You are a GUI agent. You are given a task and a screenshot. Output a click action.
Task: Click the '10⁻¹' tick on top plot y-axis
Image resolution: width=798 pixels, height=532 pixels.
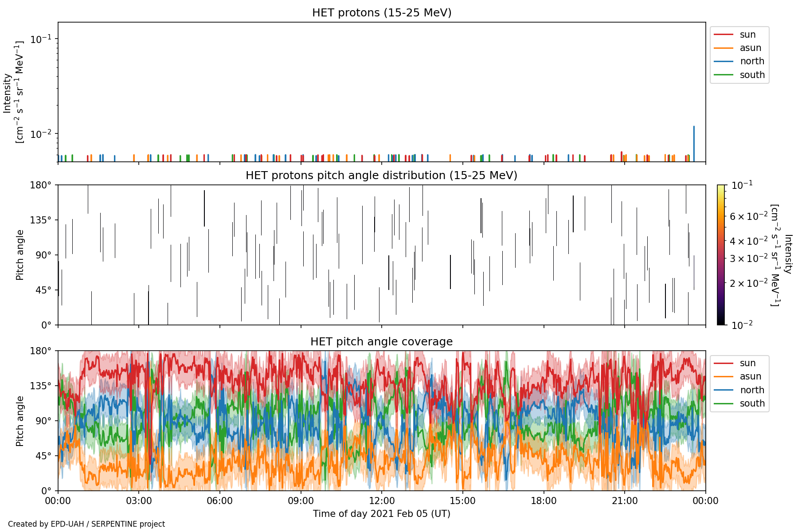41,39
